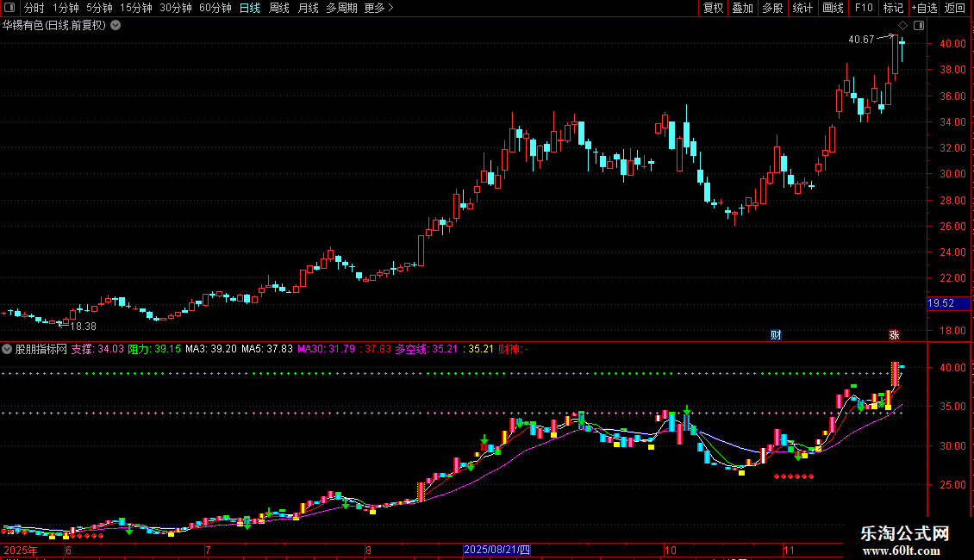Open the 统计 statistics tool
This screenshot has width=974, height=560.
click(802, 8)
